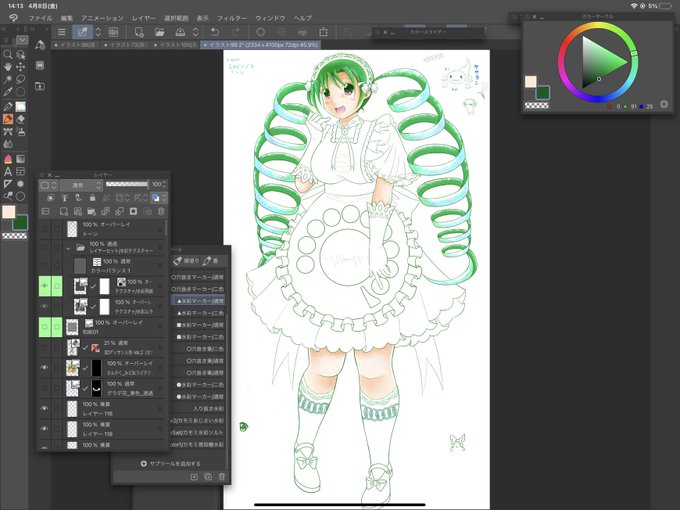The width and height of the screenshot is (680, 510).
Task: Select the Text tool
Action: (8, 171)
